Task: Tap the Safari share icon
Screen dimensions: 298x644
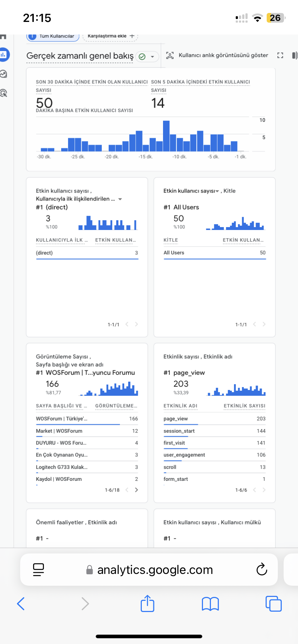Action: click(148, 603)
